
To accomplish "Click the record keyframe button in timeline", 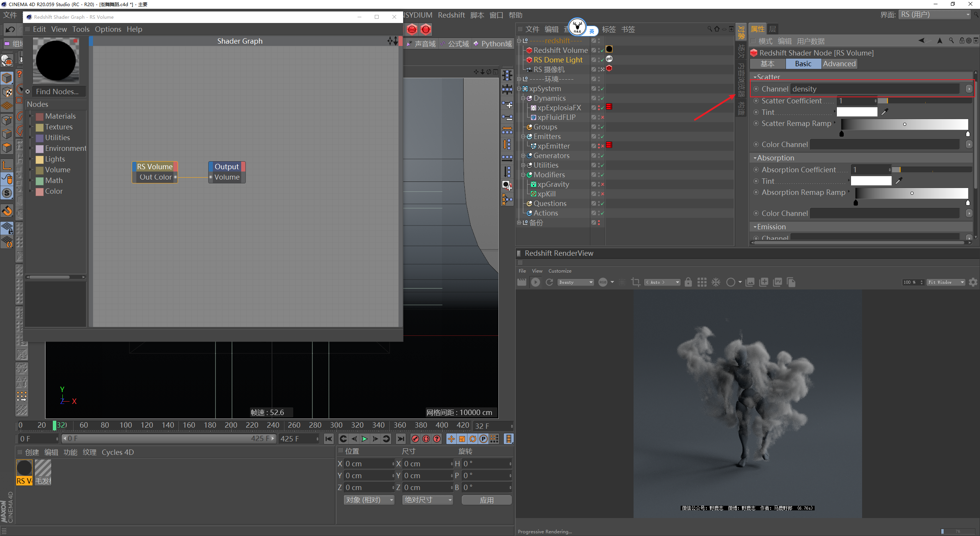I will [415, 439].
